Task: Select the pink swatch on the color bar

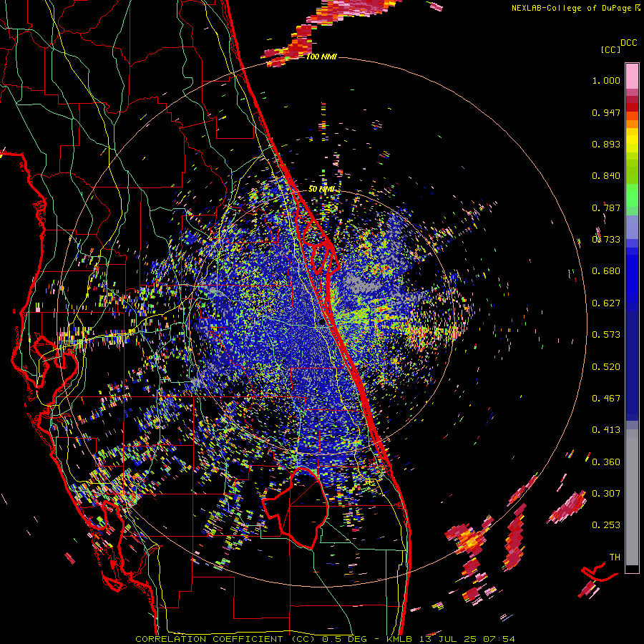Action: (632, 76)
